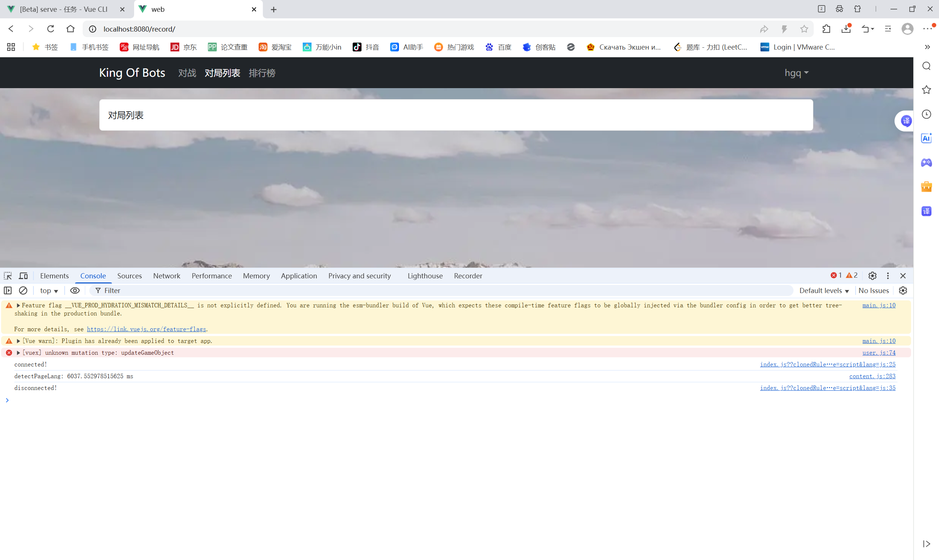Screen dimensions: 939x560
Task: Toggle live expression eye icon
Action: [x=75, y=290]
